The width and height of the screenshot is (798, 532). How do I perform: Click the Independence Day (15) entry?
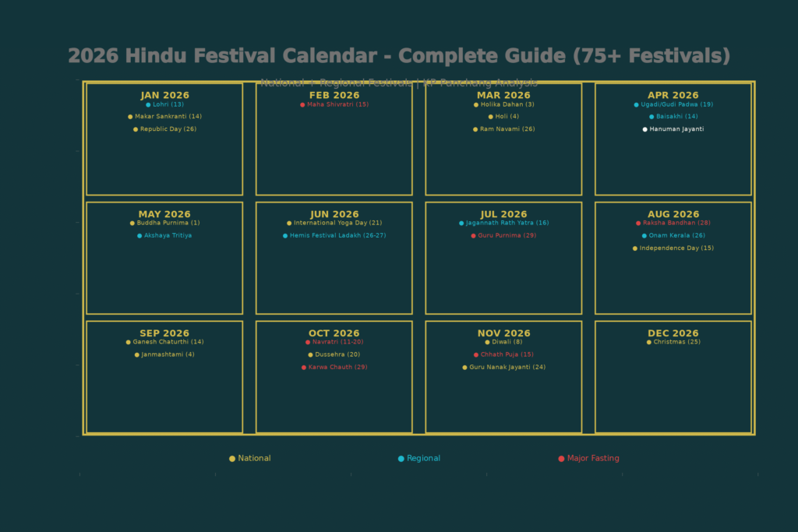point(676,248)
